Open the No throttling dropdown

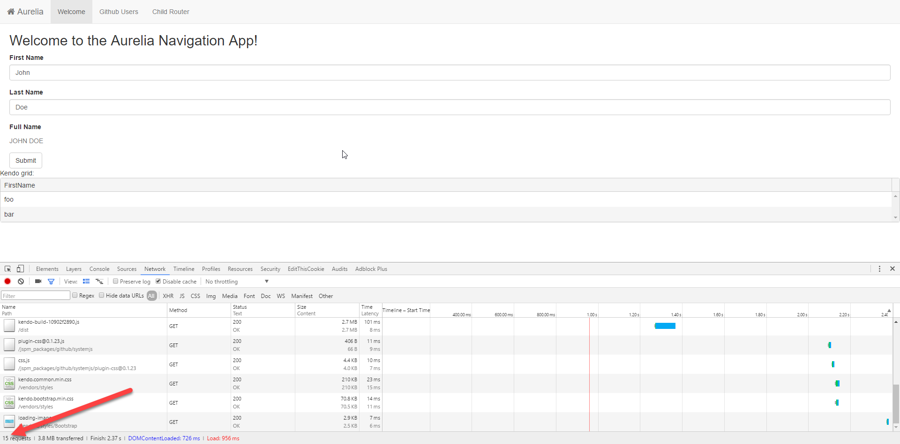click(237, 282)
